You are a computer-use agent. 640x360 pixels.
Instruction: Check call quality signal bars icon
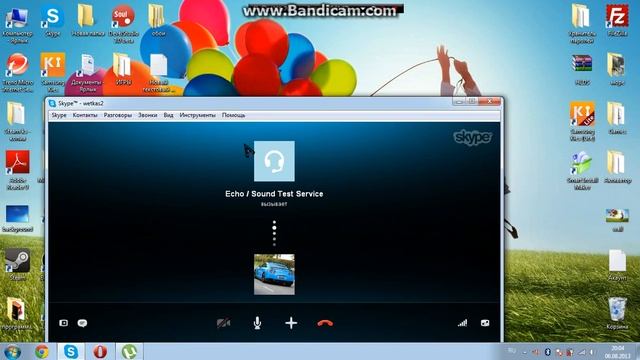point(462,323)
